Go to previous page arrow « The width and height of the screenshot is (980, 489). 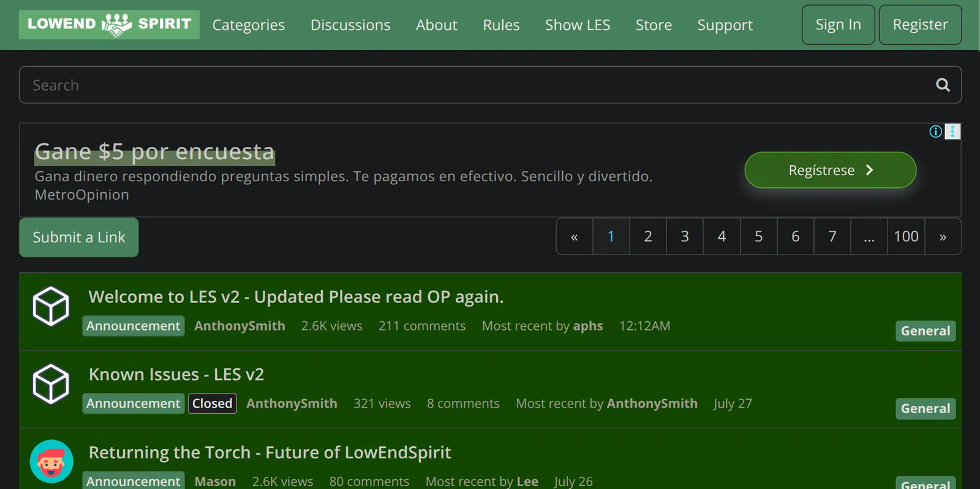click(575, 236)
